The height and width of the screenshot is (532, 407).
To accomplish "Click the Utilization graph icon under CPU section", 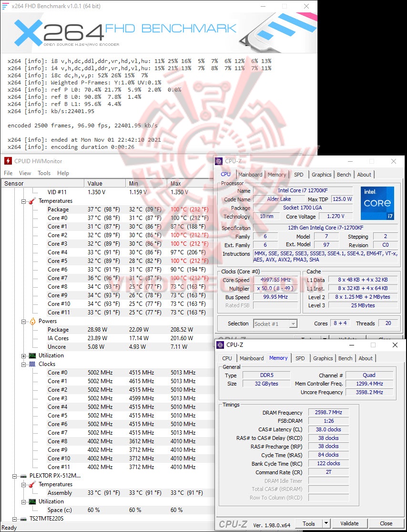I will click(31, 355).
